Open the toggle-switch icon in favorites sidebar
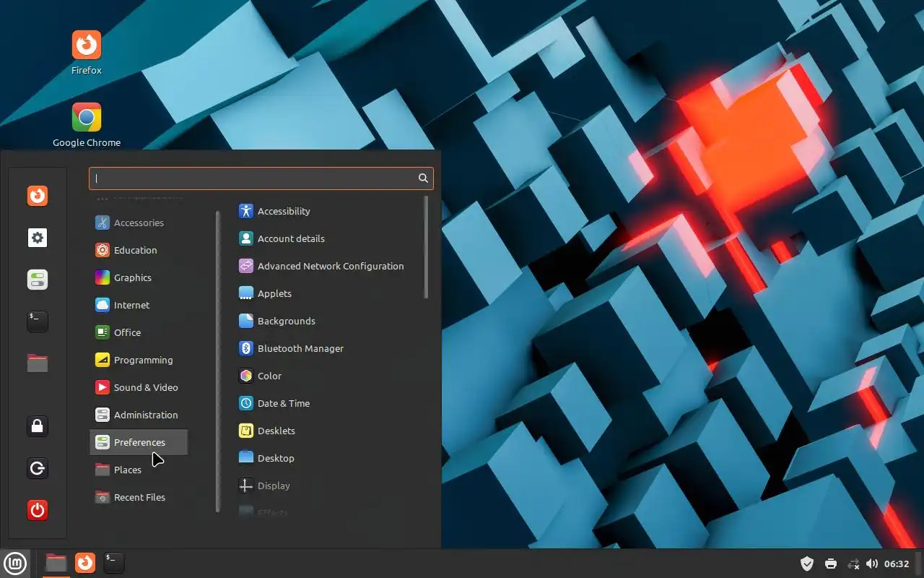Image resolution: width=924 pixels, height=578 pixels. (x=38, y=280)
